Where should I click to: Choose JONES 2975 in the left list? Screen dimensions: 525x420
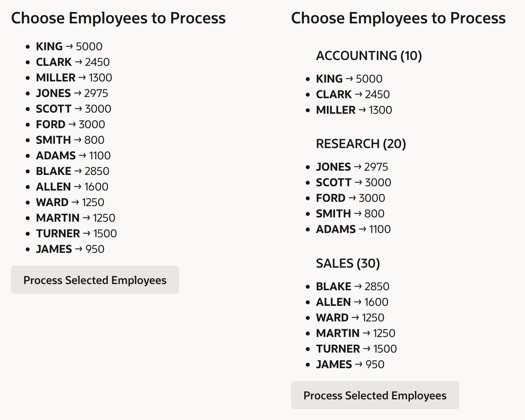(72, 93)
